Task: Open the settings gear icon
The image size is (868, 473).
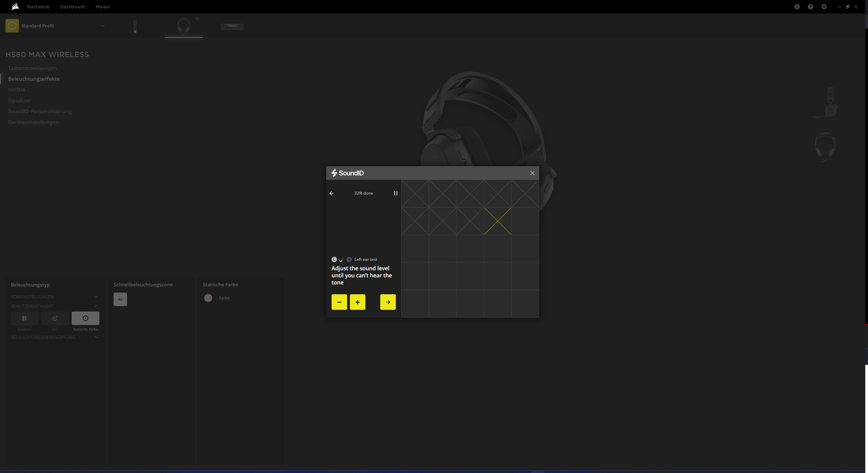Action: coord(824,7)
